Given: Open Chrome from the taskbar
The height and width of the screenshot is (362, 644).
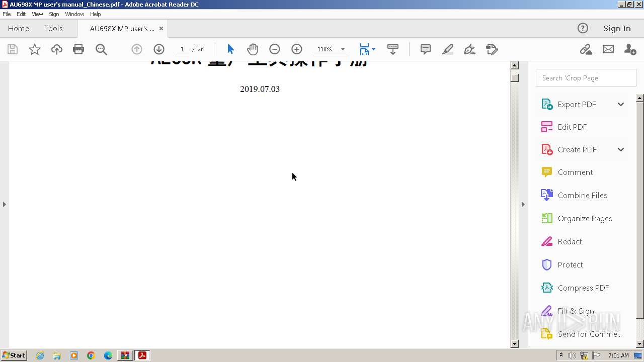Looking at the screenshot, I should (x=91, y=355).
